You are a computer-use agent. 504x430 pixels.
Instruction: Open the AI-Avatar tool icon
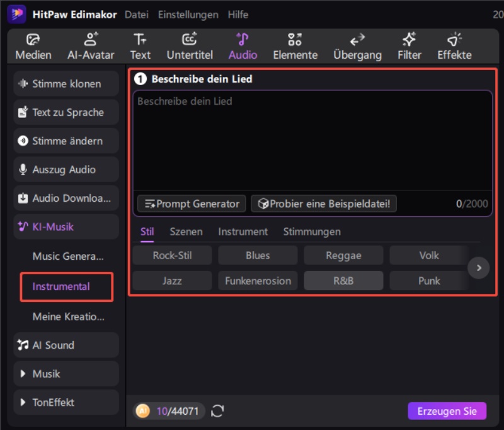tap(91, 39)
